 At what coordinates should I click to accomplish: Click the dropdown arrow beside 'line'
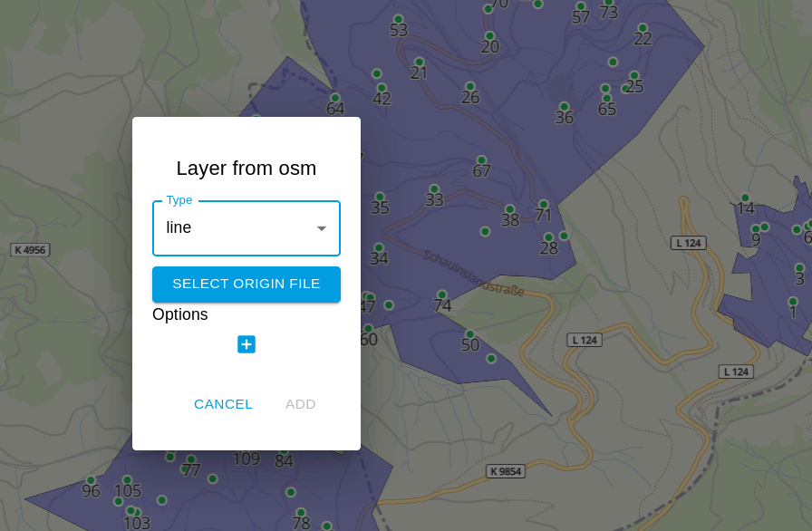(x=321, y=228)
